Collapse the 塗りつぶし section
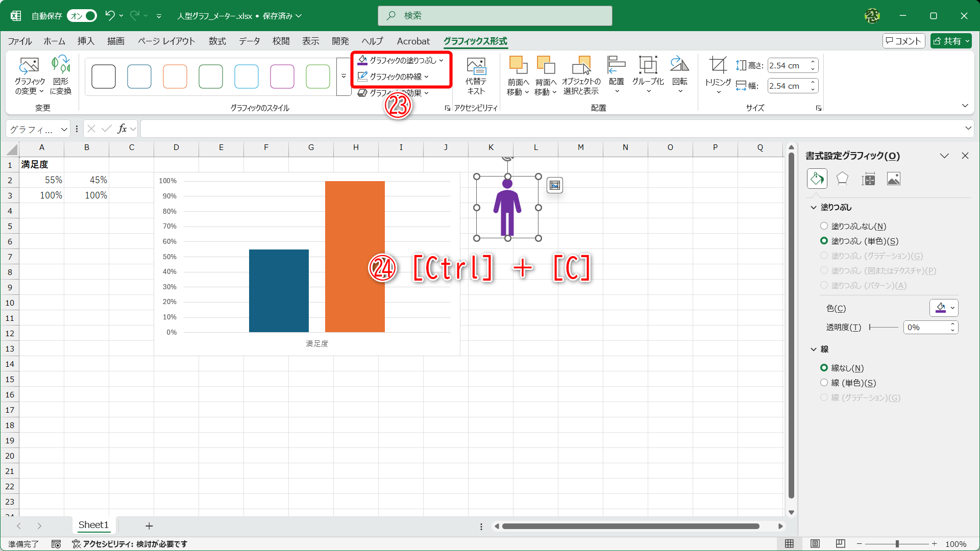The width and height of the screenshot is (980, 551). point(814,207)
